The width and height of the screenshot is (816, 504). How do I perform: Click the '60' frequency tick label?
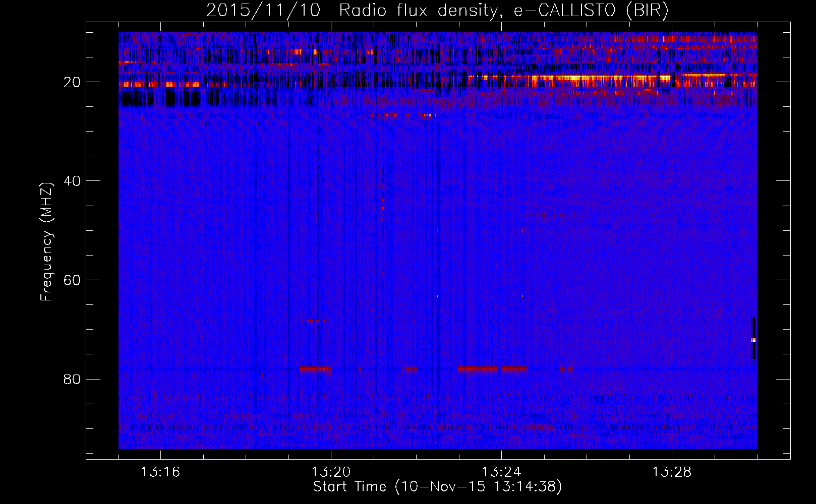point(73,280)
